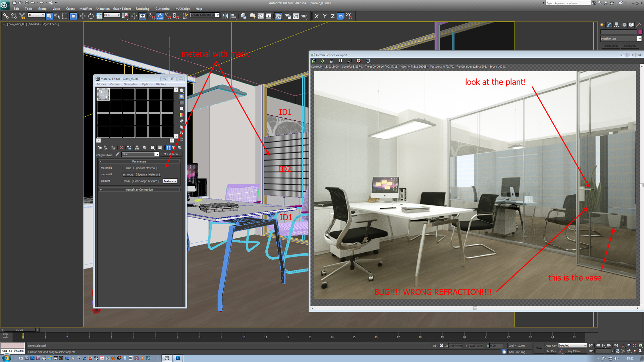Open the Rendering menu
The width and height of the screenshot is (644, 362).
click(142, 9)
